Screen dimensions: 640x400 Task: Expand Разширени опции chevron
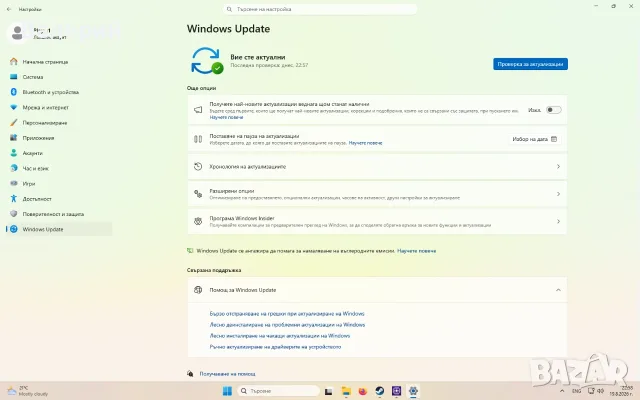click(x=558, y=194)
